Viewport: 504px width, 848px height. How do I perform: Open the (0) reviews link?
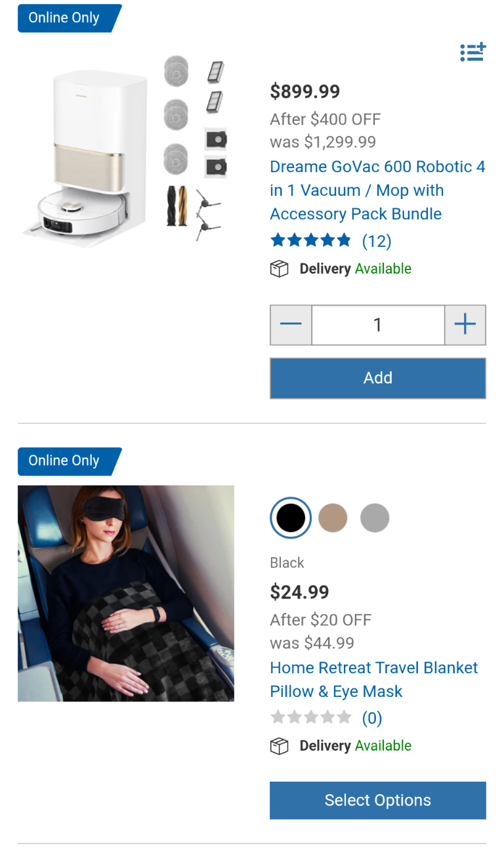(x=372, y=718)
